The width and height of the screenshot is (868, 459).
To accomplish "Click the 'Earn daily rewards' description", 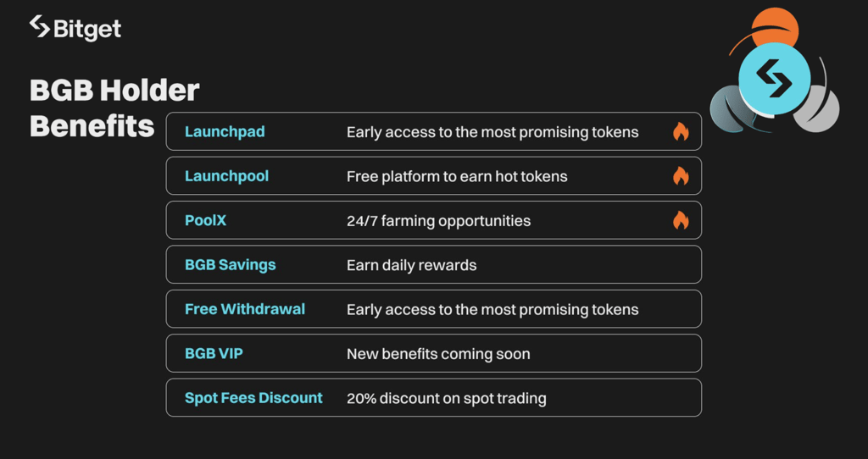I will point(411,265).
